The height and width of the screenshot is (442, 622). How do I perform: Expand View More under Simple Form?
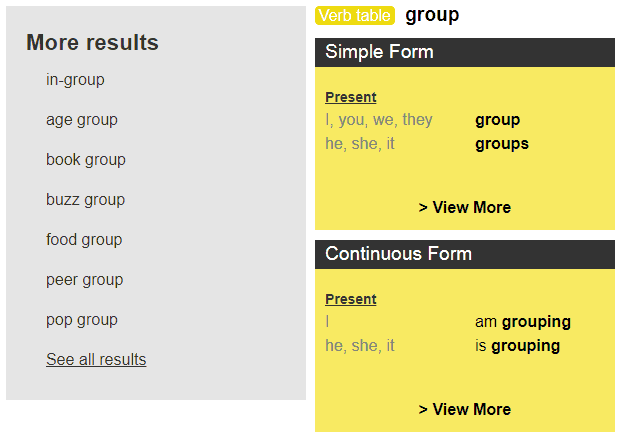(464, 208)
